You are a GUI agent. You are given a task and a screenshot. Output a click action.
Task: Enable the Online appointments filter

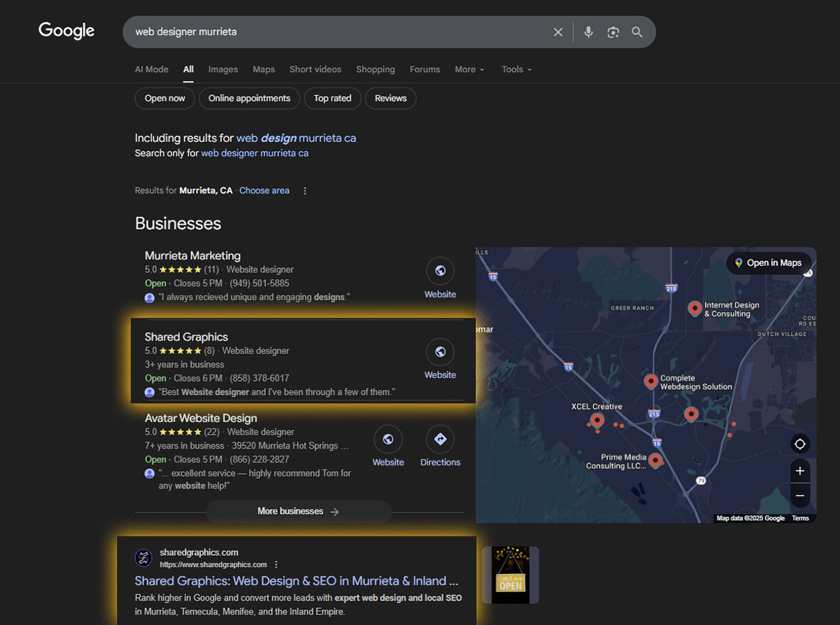click(249, 98)
